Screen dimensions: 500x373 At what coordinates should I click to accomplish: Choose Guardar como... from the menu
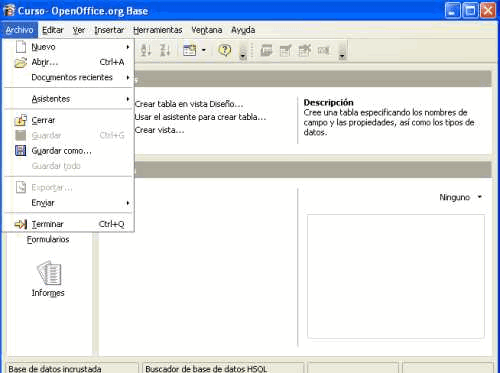point(68,151)
